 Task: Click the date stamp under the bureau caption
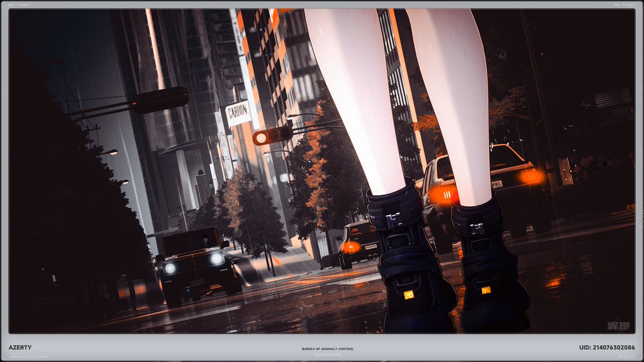(x=327, y=354)
